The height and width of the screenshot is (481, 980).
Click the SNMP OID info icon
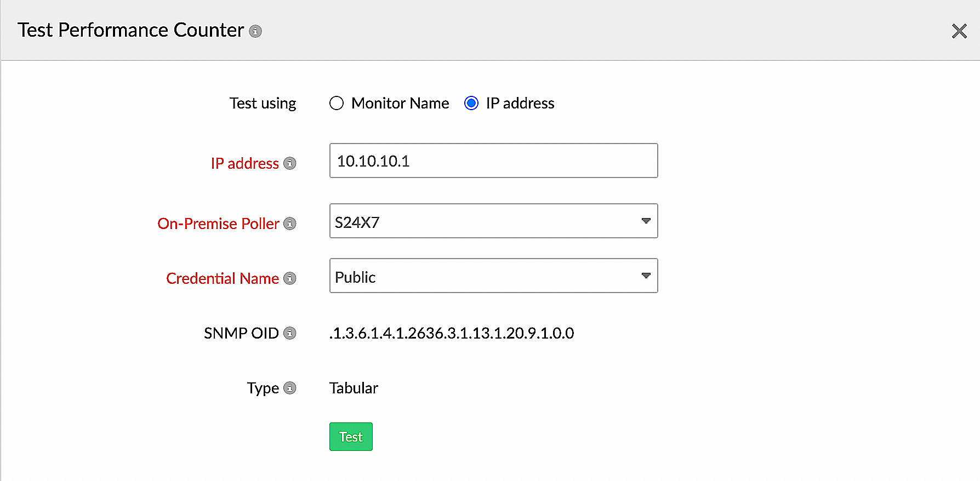[x=290, y=333]
